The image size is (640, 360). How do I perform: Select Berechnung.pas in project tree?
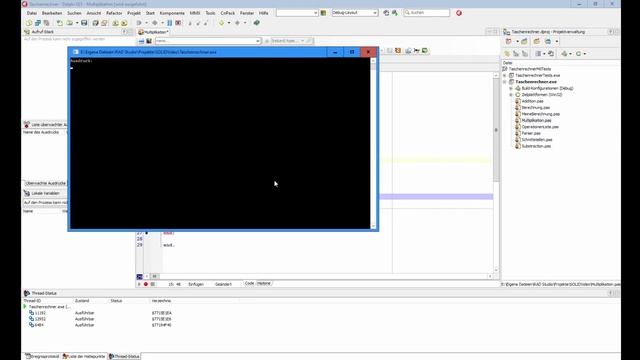[x=536, y=107]
